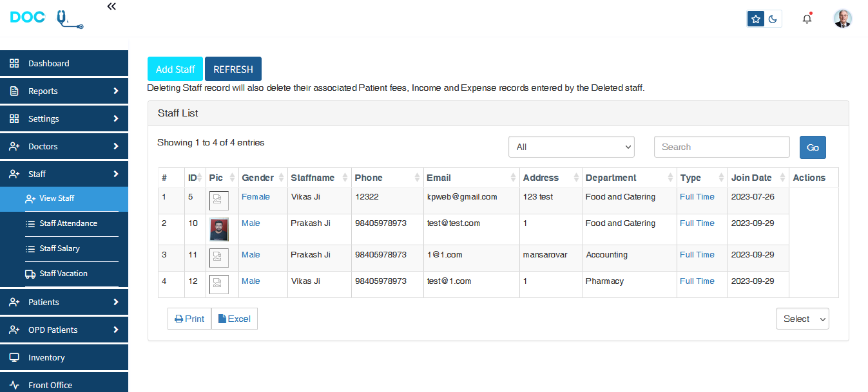The width and height of the screenshot is (868, 392).
Task: Click the OPD Patients person icon
Action: [x=14, y=330]
